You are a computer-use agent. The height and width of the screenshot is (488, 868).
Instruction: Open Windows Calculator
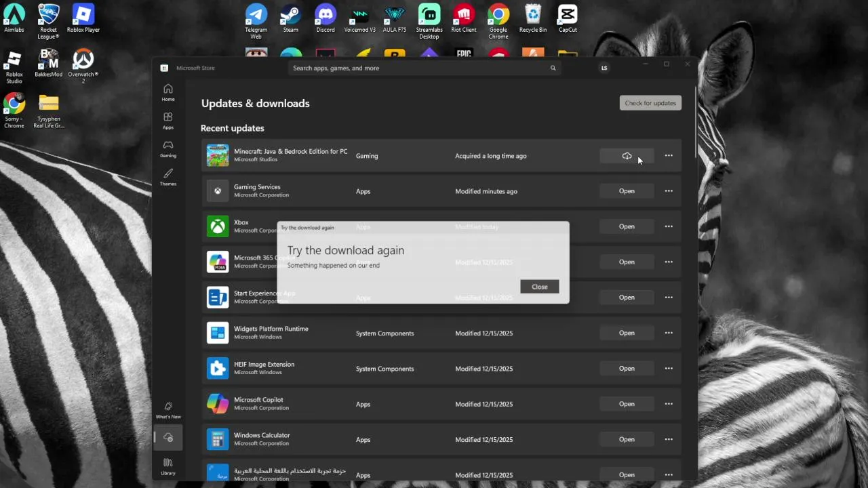click(x=627, y=439)
